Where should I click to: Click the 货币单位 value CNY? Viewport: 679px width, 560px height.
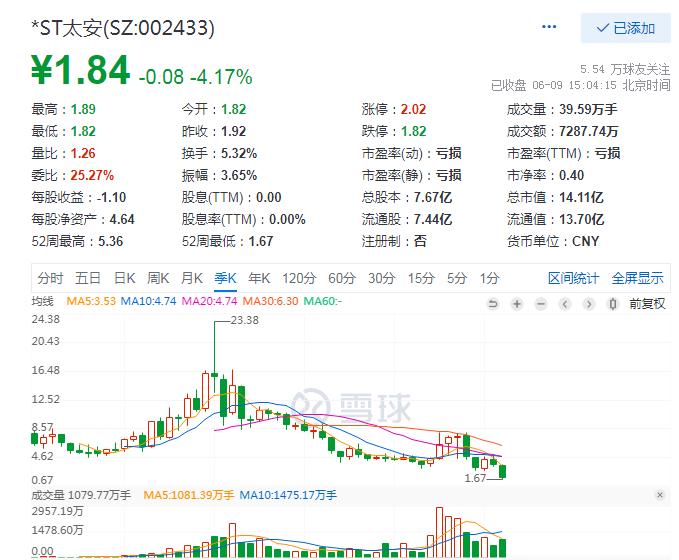click(585, 241)
